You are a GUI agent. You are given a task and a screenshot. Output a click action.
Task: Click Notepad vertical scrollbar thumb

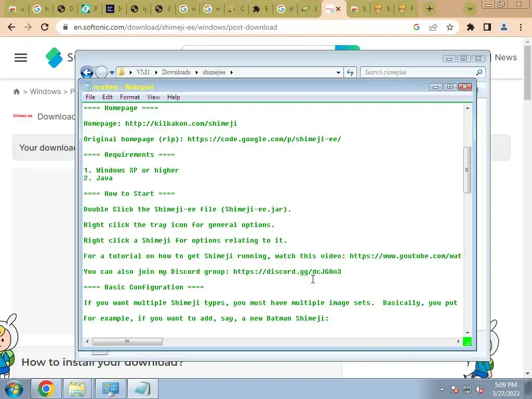coord(467,170)
